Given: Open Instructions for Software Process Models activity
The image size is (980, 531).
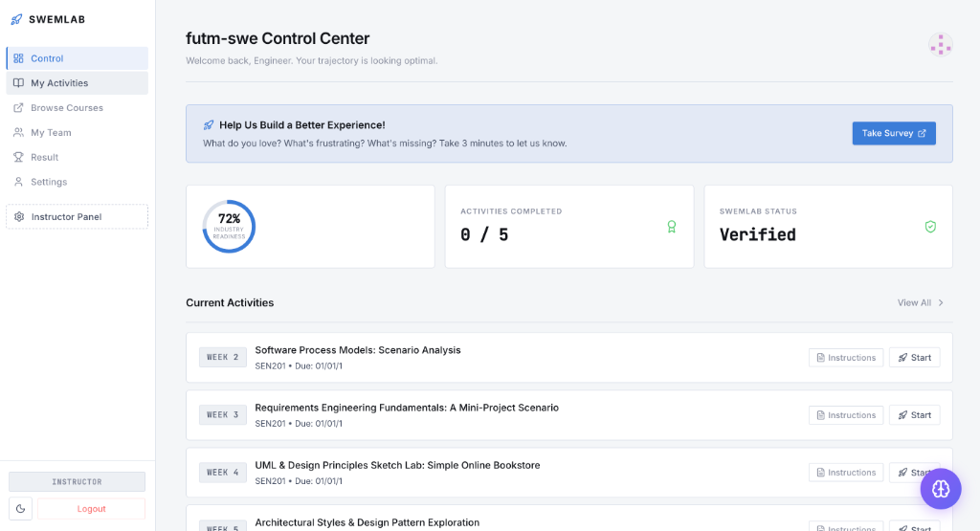Looking at the screenshot, I should tap(846, 357).
